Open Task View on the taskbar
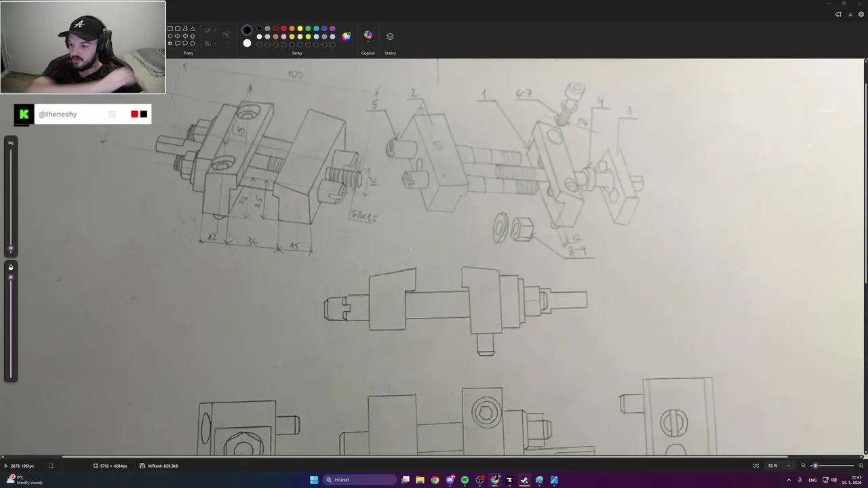868x488 pixels. (406, 480)
